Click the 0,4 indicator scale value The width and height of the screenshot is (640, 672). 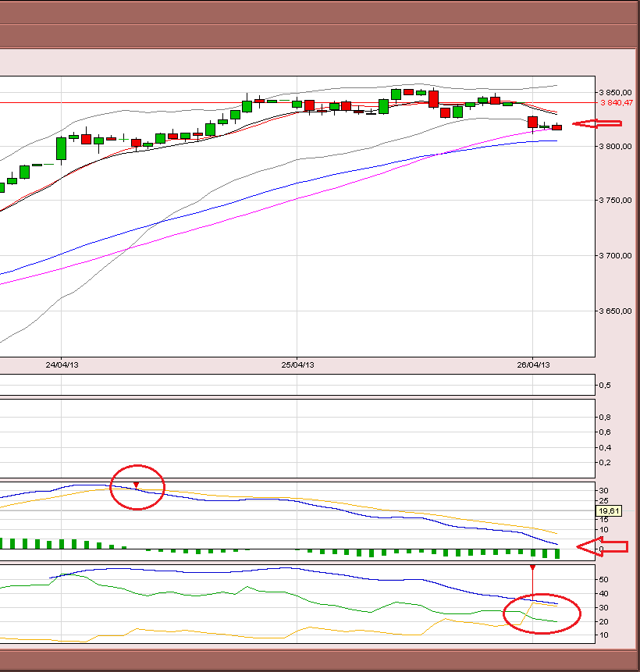605,447
